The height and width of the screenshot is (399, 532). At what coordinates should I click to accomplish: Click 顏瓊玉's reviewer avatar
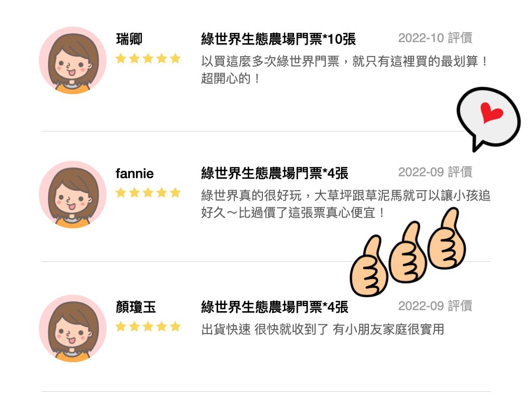pos(73,328)
